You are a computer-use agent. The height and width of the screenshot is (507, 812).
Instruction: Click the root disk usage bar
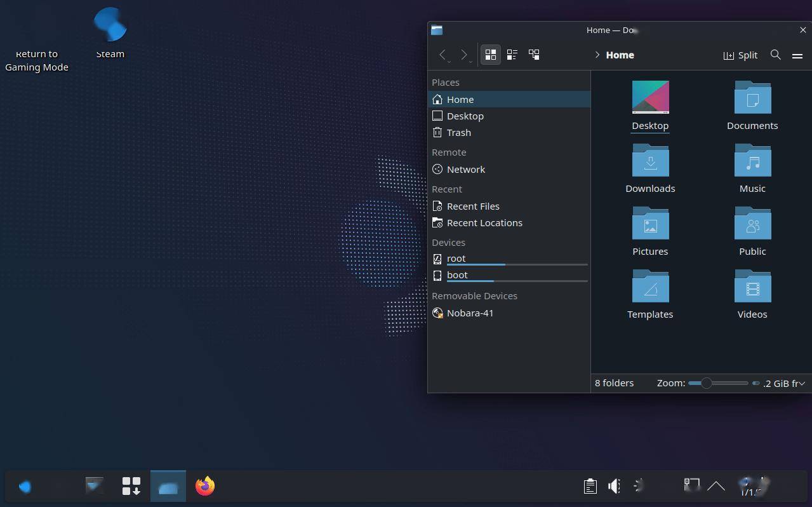[x=517, y=264]
